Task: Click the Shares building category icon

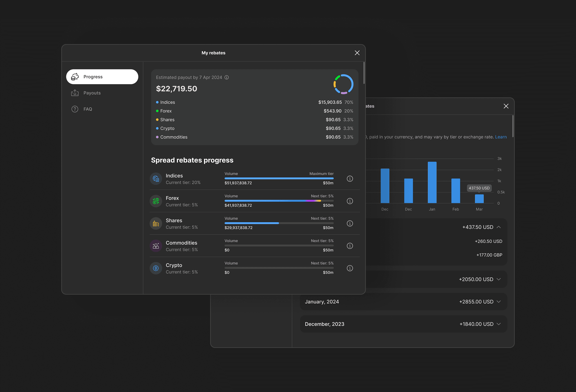Action: pyautogui.click(x=156, y=223)
